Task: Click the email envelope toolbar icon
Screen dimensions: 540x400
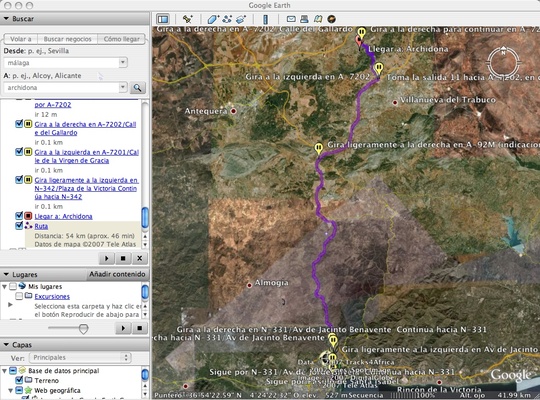Action: 291,19
